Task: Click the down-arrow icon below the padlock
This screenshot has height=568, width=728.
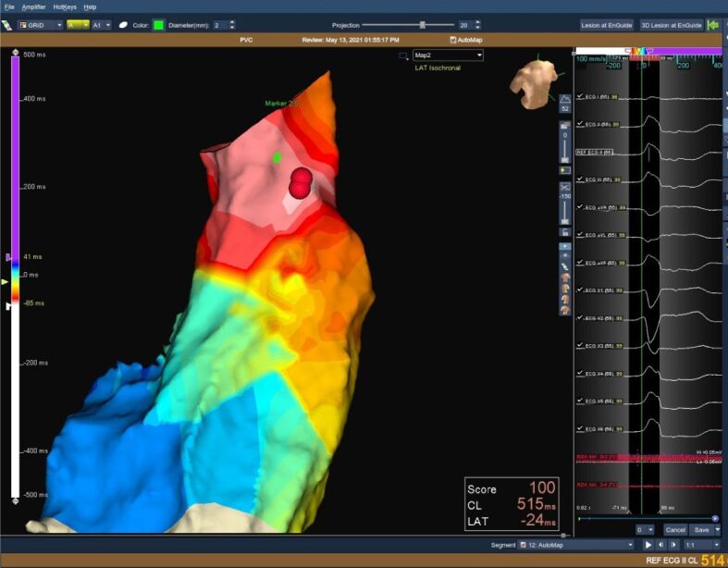Action: 564,246
